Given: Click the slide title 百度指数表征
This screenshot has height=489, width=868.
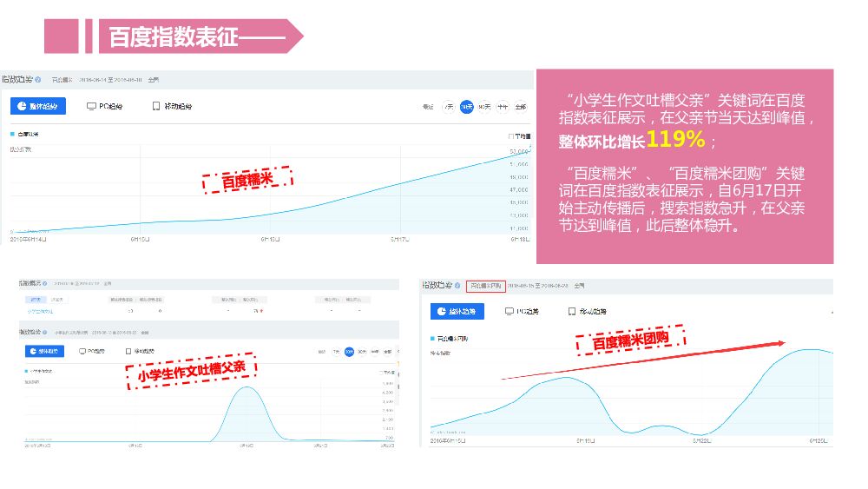Looking at the screenshot, I should click(174, 37).
